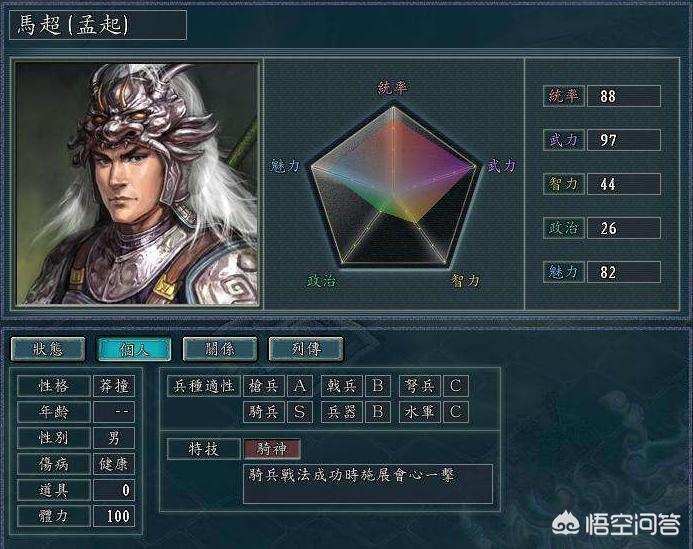Click the 水軍 C aptitude grade

point(456,412)
